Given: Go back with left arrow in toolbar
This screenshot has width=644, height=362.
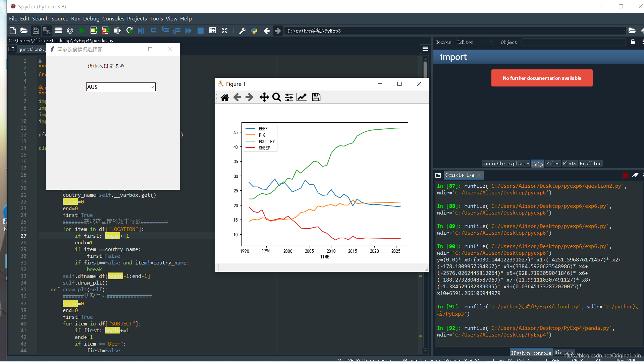Looking at the screenshot, I should pyautogui.click(x=267, y=31).
